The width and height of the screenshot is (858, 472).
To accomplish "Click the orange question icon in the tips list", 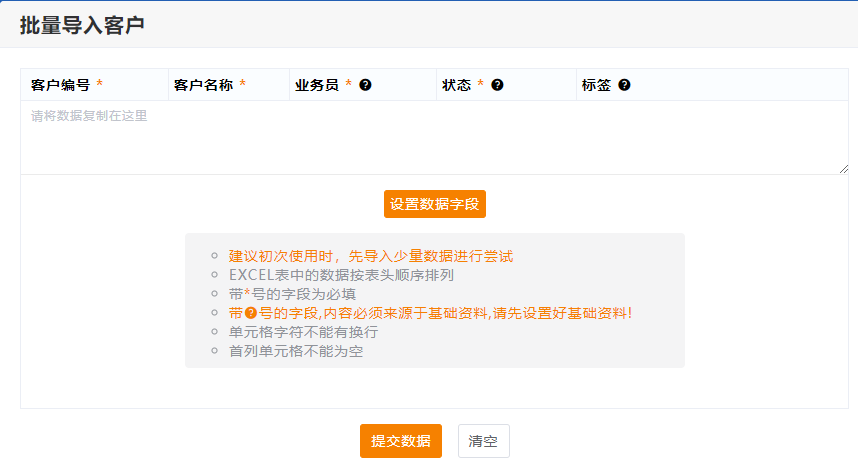I will 251,313.
